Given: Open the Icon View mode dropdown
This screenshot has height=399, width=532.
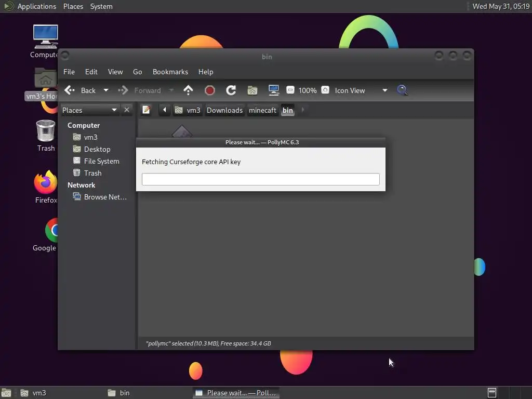Looking at the screenshot, I should click(x=361, y=90).
